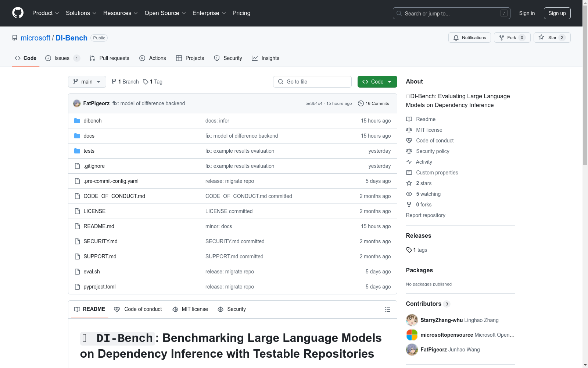This screenshot has width=588, height=368.
Task: Click StarryZhang-whu contributor avatar
Action: (x=412, y=320)
